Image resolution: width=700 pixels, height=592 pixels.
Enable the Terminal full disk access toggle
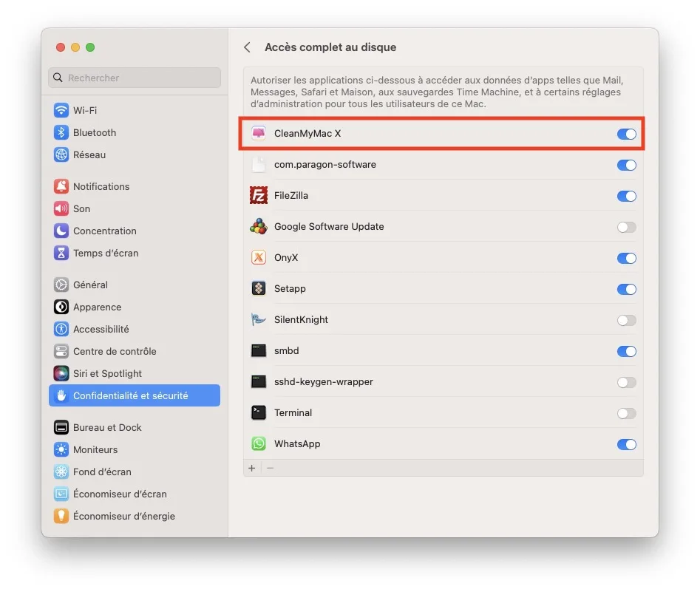tap(626, 413)
